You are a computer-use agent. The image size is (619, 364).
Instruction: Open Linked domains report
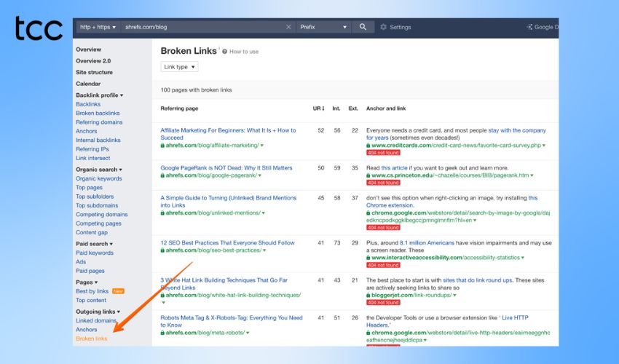pos(96,320)
